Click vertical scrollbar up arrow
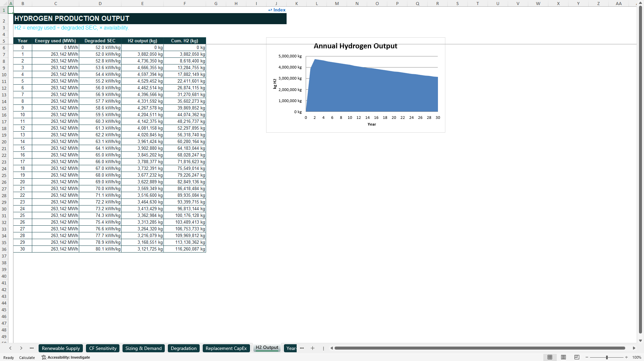 (640, 3)
